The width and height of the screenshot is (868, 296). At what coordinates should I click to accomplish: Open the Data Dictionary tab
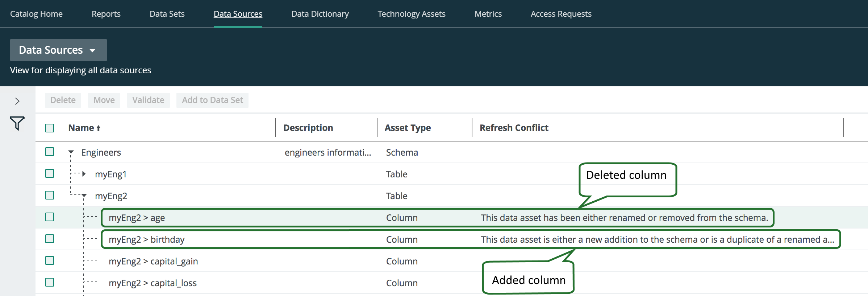click(x=320, y=14)
